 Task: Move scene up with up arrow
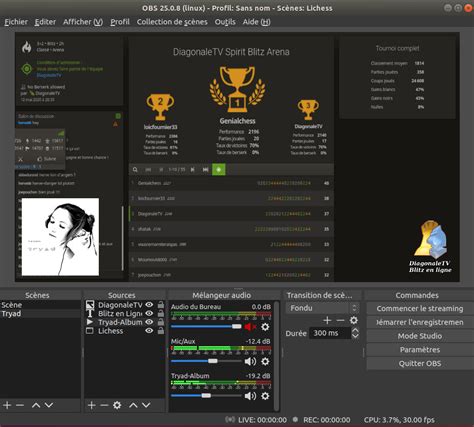pyautogui.click(x=36, y=405)
